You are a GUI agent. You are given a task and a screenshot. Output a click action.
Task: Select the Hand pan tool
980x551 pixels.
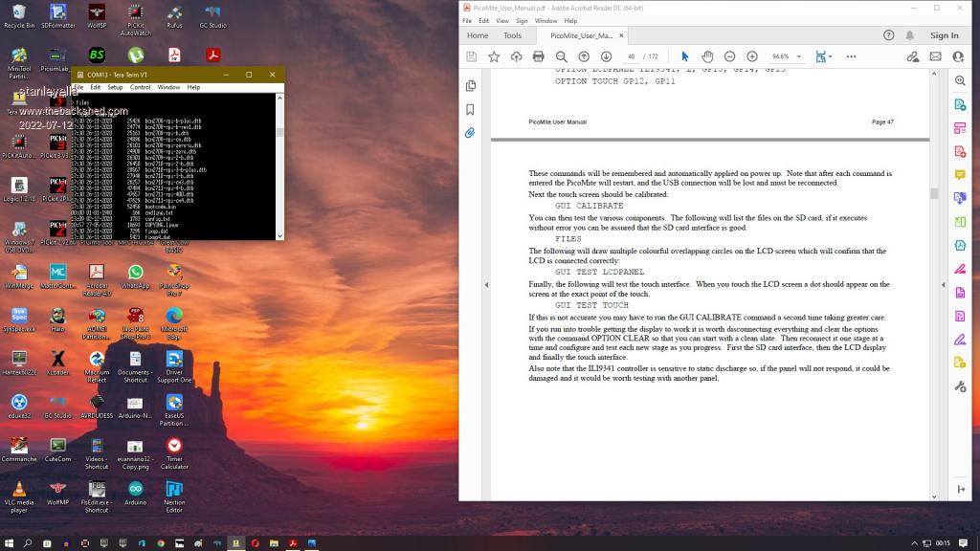point(707,57)
